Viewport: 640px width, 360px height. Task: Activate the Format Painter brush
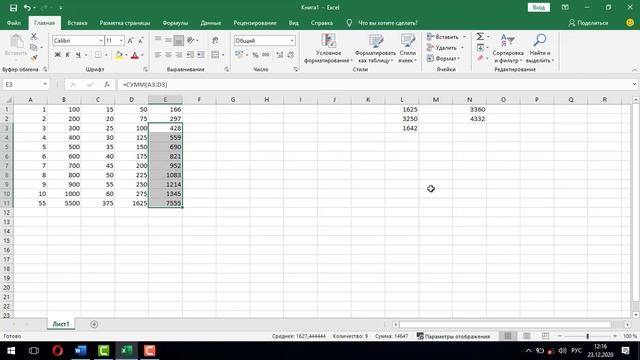point(34,58)
